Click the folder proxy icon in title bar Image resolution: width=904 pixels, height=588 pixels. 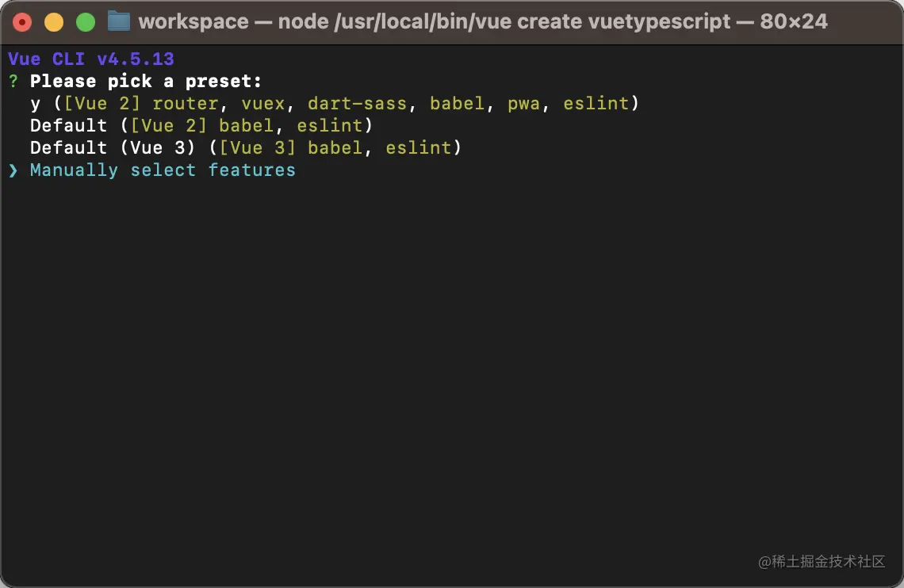119,22
